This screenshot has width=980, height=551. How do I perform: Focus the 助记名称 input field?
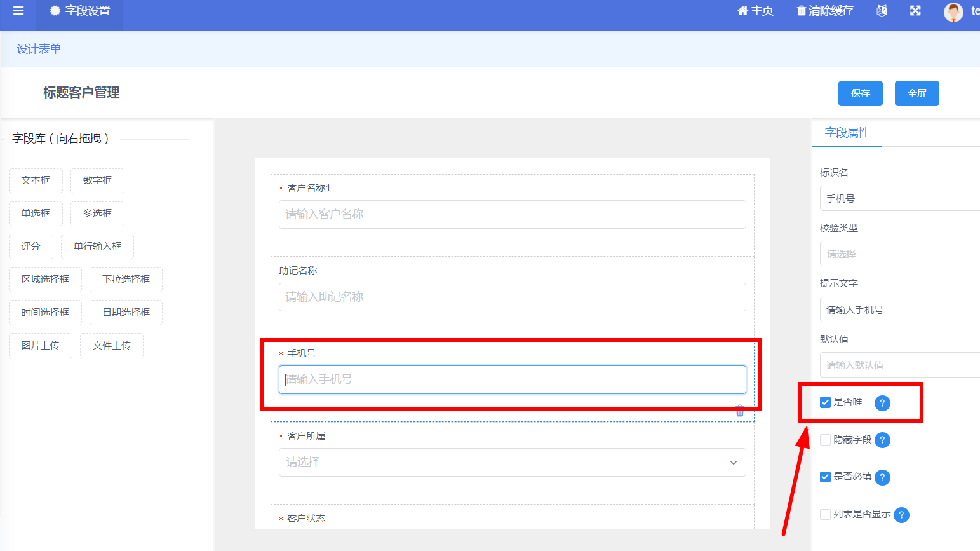point(512,297)
